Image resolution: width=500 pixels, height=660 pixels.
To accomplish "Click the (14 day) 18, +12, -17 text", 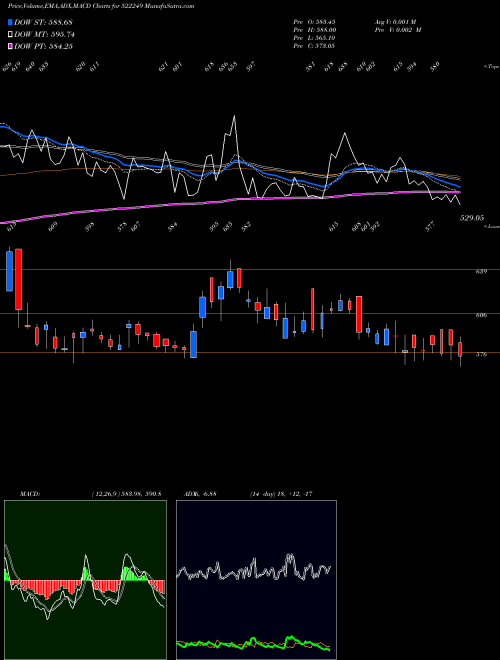I will click(x=281, y=494).
